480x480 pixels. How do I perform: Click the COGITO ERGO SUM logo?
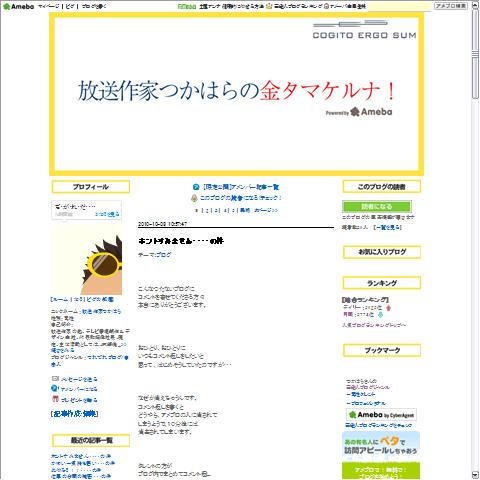click(x=364, y=30)
